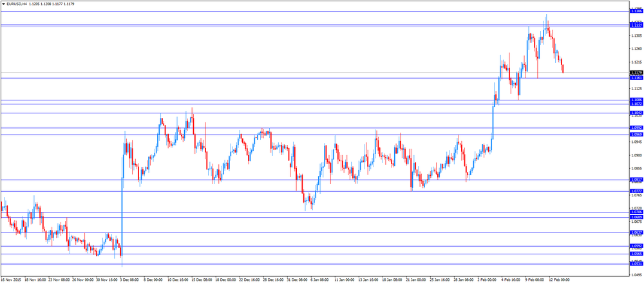Click the chart menu triangle before EURUSD,H4

(x=3, y=4)
